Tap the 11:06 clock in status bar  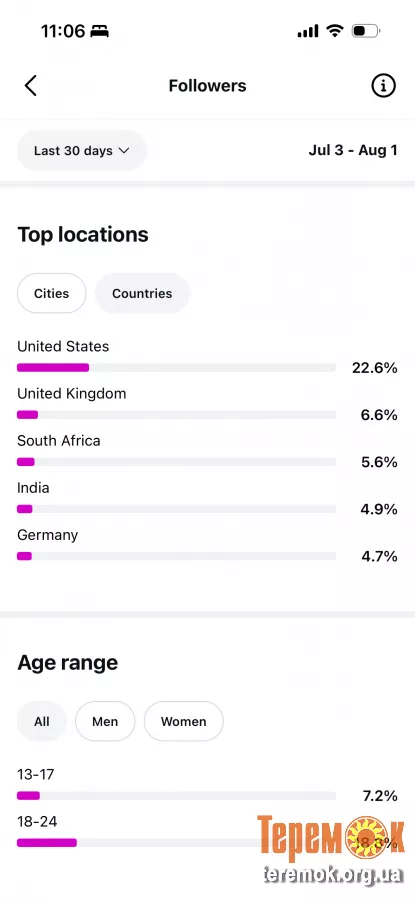[x=62, y=31]
